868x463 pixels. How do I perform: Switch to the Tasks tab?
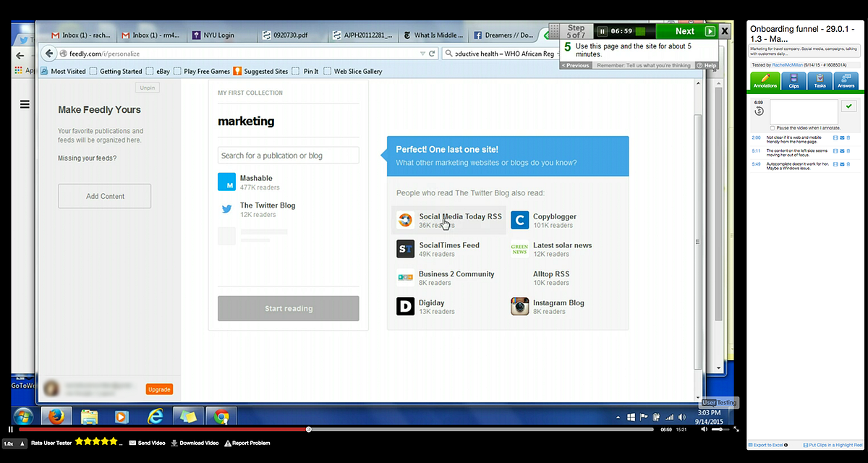pos(820,81)
